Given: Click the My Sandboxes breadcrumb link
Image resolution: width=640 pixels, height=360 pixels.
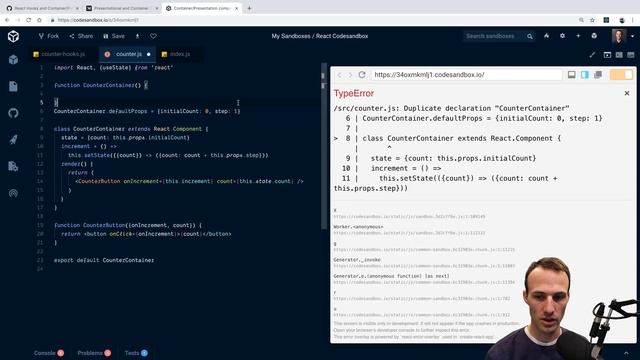Looking at the screenshot, I should click(291, 36).
